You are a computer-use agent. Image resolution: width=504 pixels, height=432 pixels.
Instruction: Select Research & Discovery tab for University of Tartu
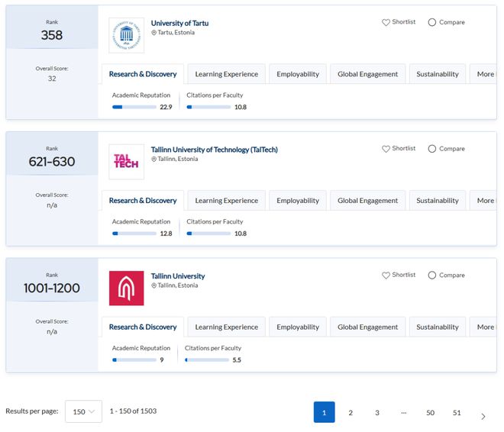(x=143, y=74)
